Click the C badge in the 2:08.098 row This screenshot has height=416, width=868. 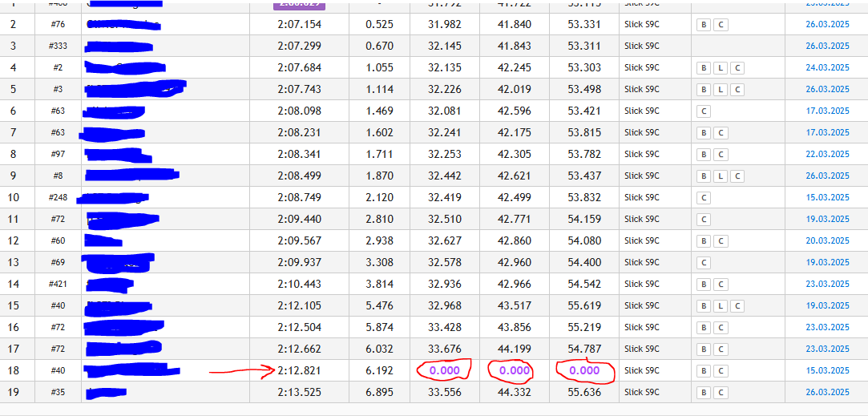click(704, 111)
